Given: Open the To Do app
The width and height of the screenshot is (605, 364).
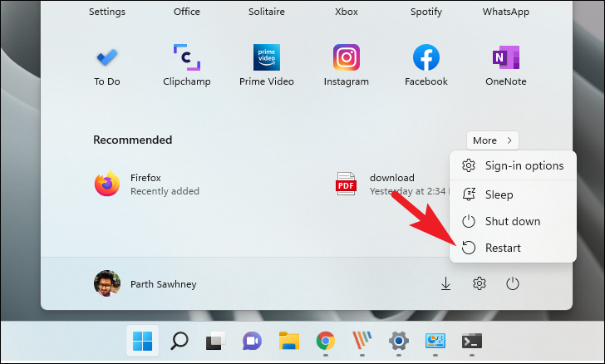Looking at the screenshot, I should 107,66.
